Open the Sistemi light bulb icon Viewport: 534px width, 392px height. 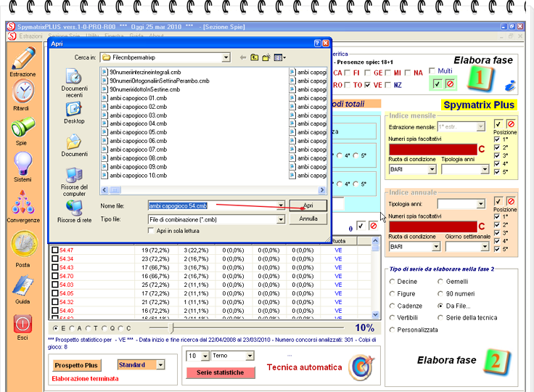pos(22,163)
